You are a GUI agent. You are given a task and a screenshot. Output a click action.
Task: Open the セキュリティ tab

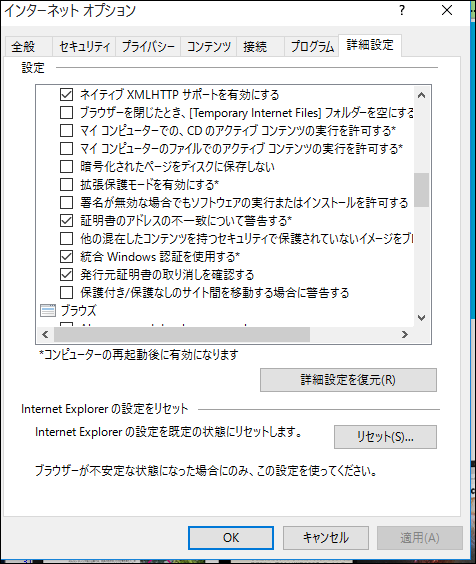(x=84, y=47)
